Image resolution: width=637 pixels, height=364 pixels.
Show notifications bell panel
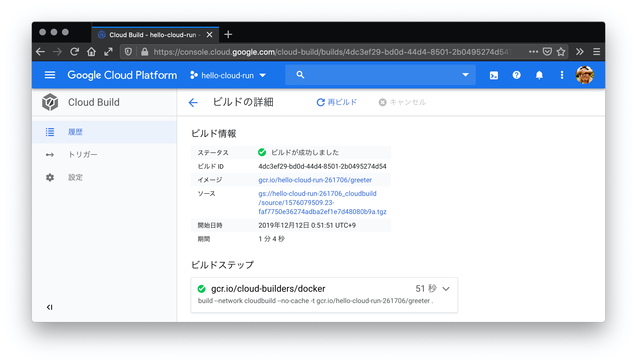pyautogui.click(x=539, y=75)
